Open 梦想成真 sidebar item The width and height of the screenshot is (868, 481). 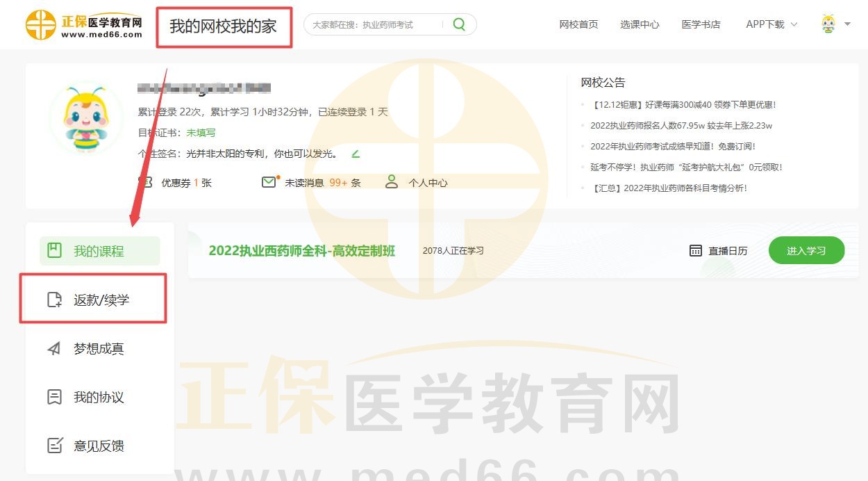[x=99, y=349]
